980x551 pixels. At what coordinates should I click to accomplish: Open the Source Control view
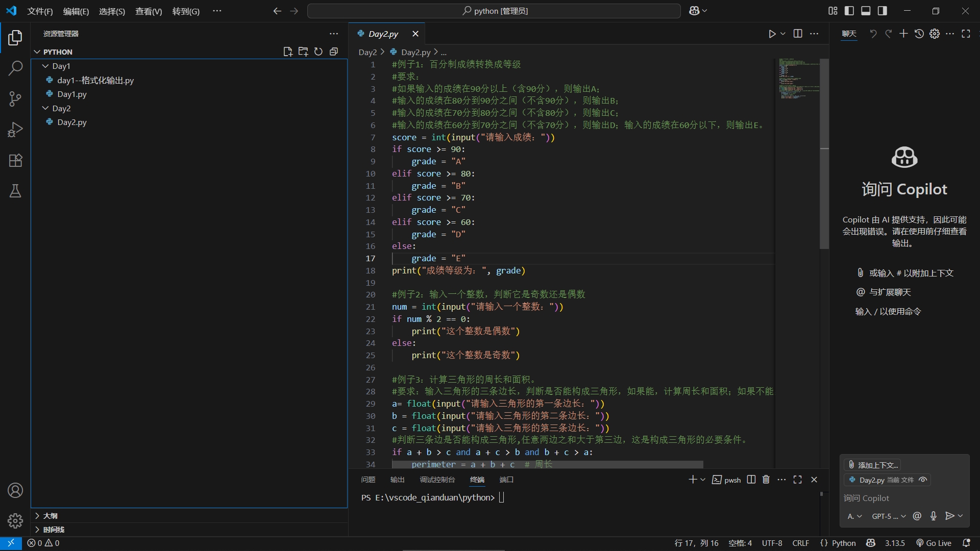click(15, 99)
